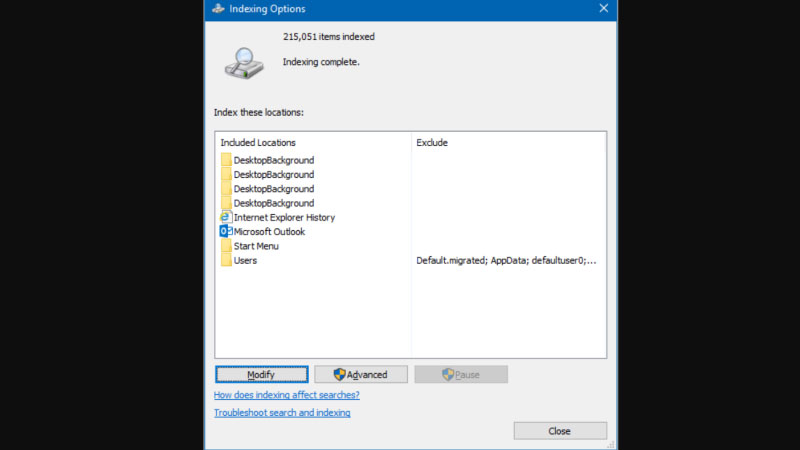This screenshot has width=800, height=450.
Task: Open 'How does indexing affect searches?' link
Action: 286,395
